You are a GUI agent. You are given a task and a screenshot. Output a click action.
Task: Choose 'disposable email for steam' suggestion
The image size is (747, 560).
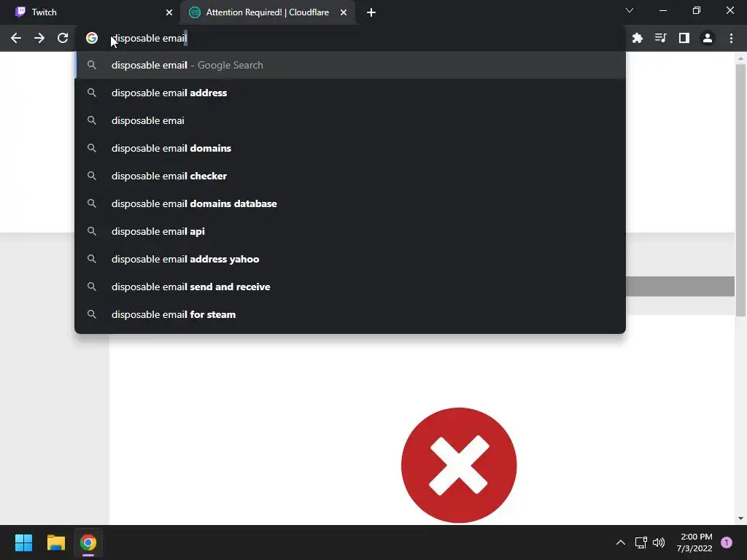350,314
